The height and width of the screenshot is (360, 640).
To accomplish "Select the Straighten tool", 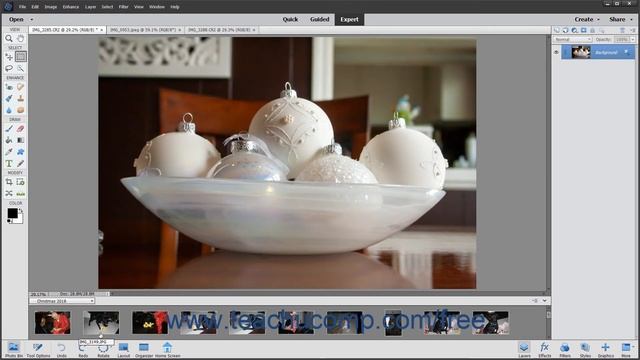I will (x=20, y=193).
